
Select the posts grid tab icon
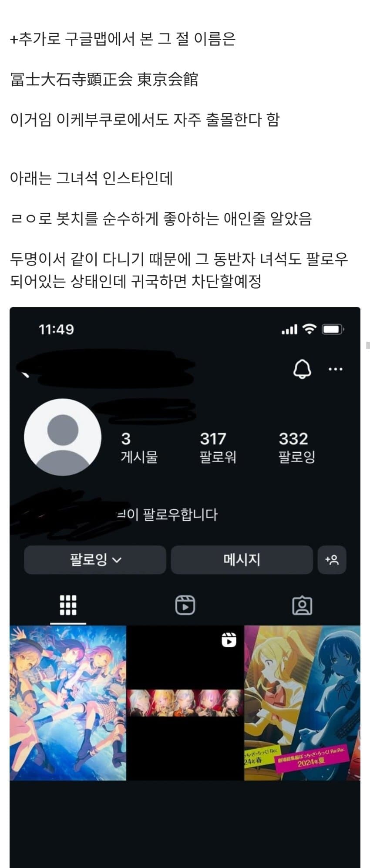tap(68, 605)
